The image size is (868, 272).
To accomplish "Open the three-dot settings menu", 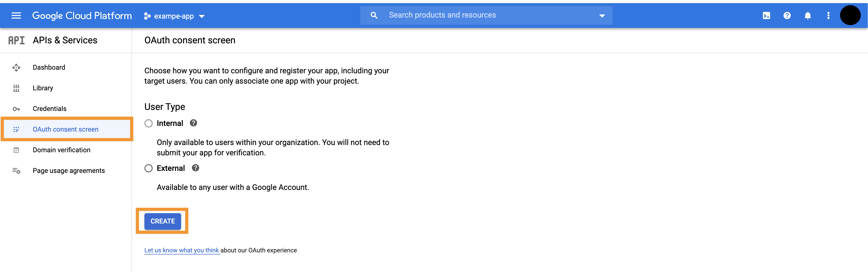I will click(828, 15).
